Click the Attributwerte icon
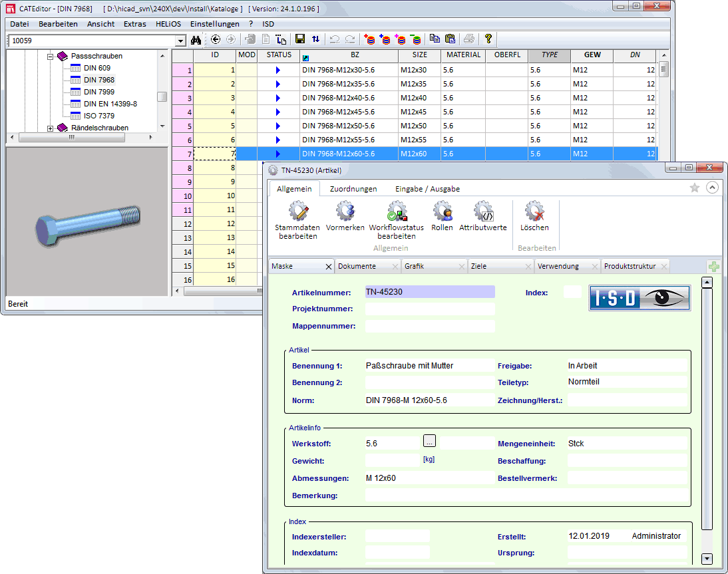 [x=483, y=213]
